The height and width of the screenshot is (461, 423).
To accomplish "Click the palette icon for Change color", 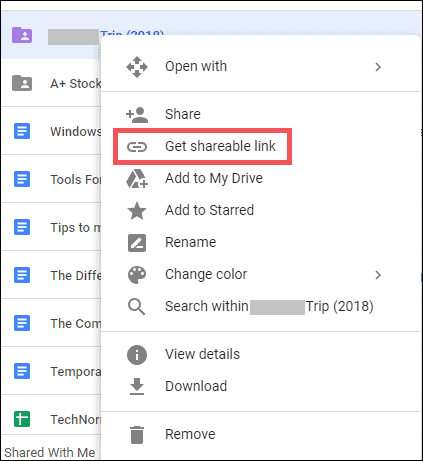I will click(137, 275).
